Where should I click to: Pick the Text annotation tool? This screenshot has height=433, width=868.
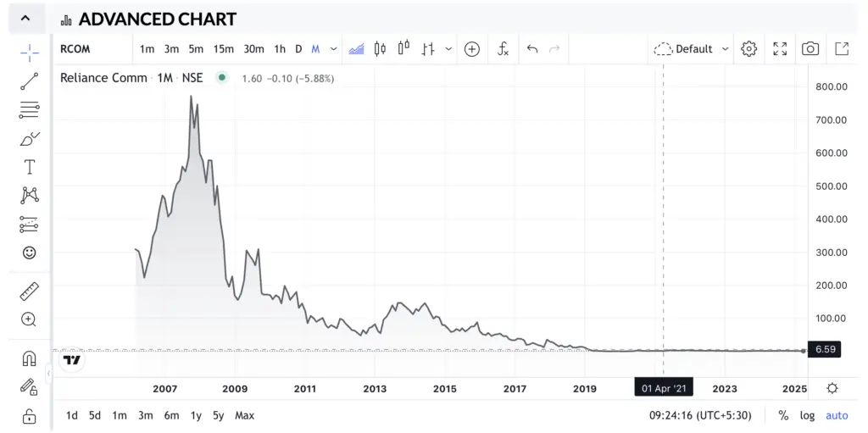(x=29, y=167)
